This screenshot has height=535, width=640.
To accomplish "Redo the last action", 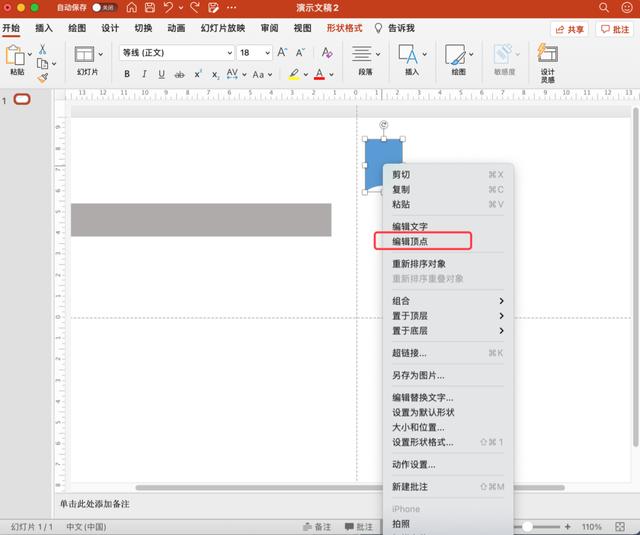I will click(x=195, y=7).
